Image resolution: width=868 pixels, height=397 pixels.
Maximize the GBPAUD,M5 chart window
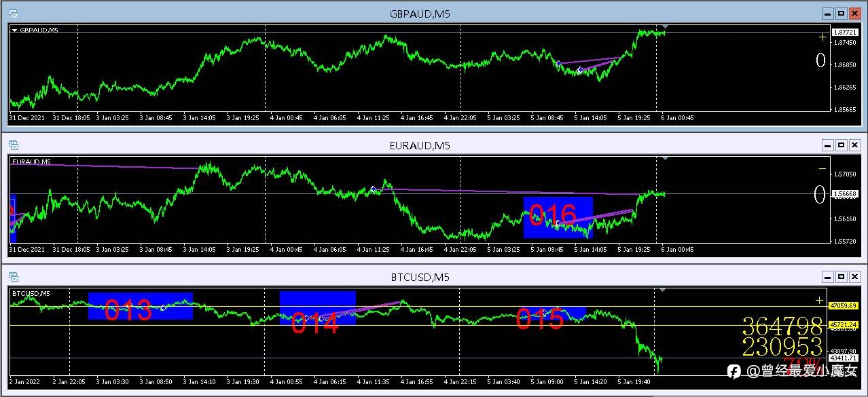(x=841, y=13)
